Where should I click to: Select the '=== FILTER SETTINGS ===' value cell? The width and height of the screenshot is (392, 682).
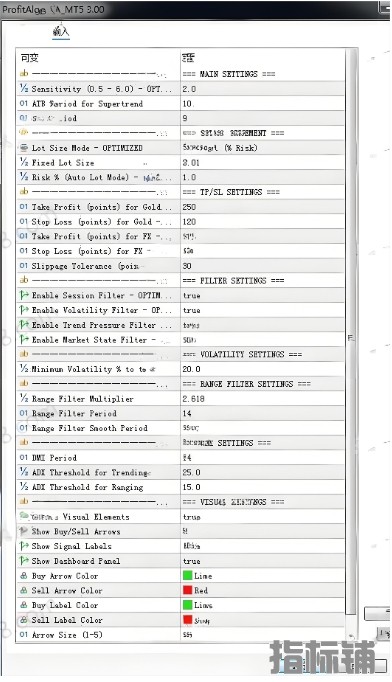tap(233, 281)
